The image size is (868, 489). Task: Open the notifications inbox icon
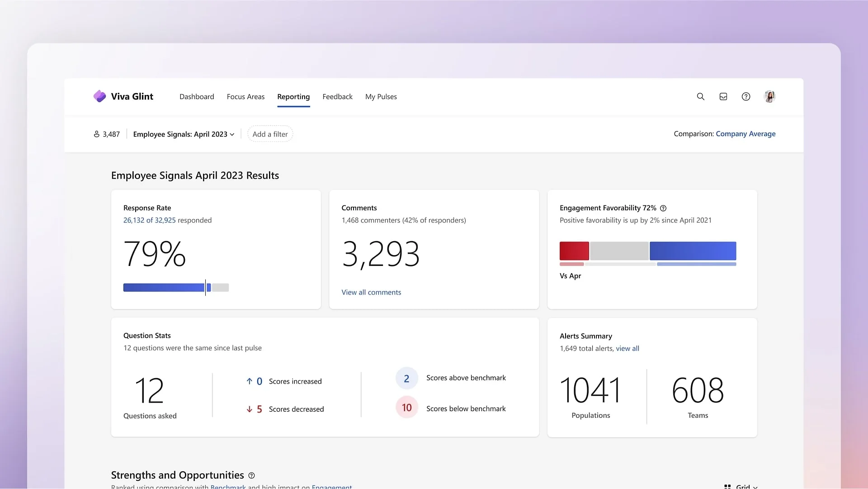coord(723,96)
